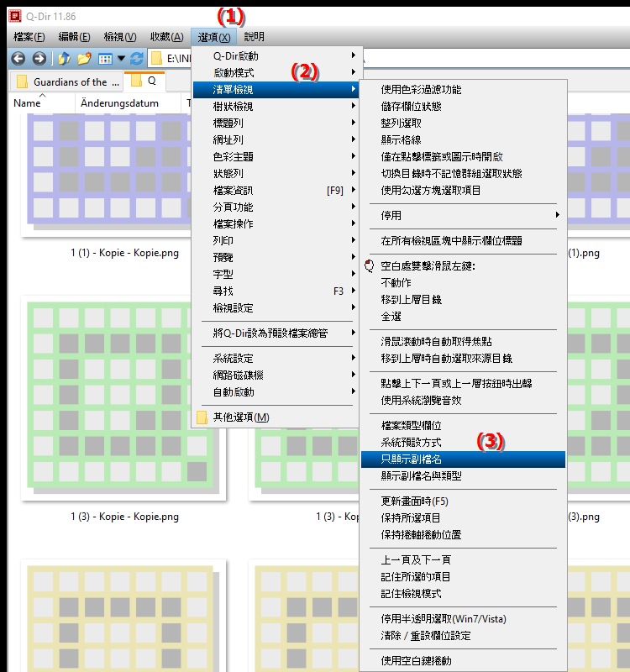Select 系統預設方式 option
The width and height of the screenshot is (630, 672).
click(464, 443)
